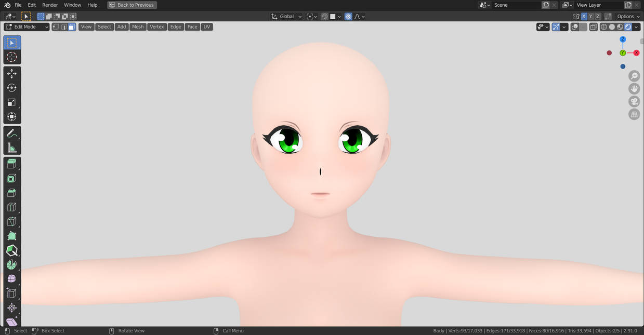
Task: Activate the Knife tool
Action: point(12,222)
